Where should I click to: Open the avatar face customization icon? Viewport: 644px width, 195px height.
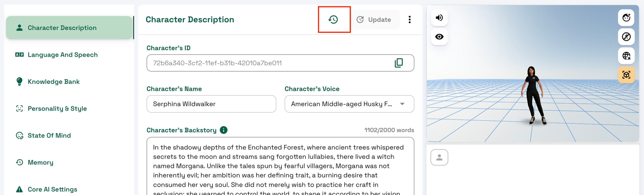(626, 18)
